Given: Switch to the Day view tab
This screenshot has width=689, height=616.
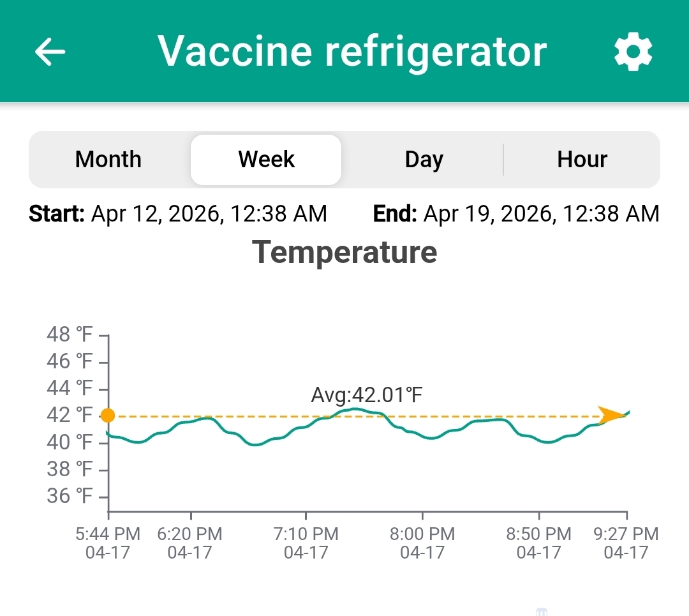Looking at the screenshot, I should click(x=424, y=159).
